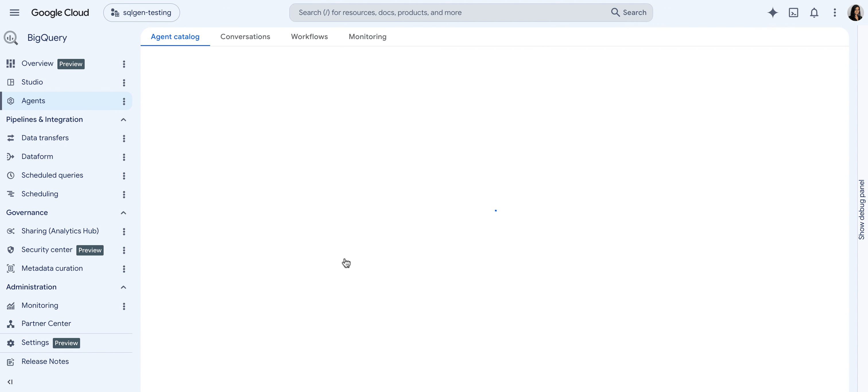Open the main navigation hamburger menu

pyautogui.click(x=14, y=12)
